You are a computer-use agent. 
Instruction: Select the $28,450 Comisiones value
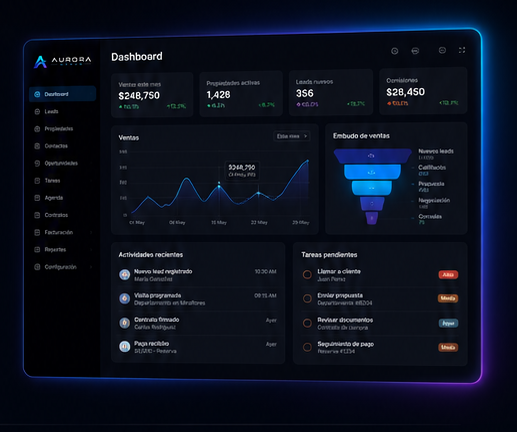(x=405, y=92)
